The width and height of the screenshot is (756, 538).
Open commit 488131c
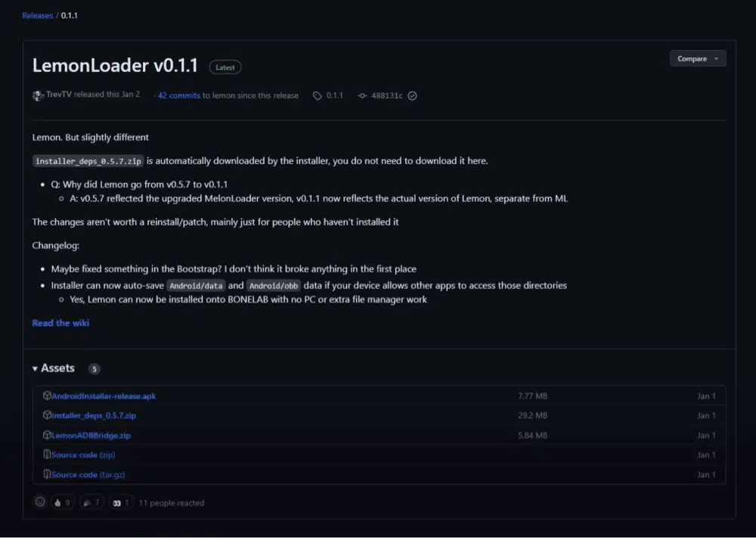[x=386, y=95]
